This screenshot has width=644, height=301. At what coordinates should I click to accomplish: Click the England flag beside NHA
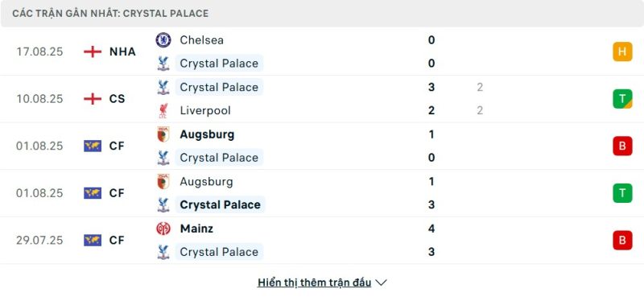(x=93, y=52)
